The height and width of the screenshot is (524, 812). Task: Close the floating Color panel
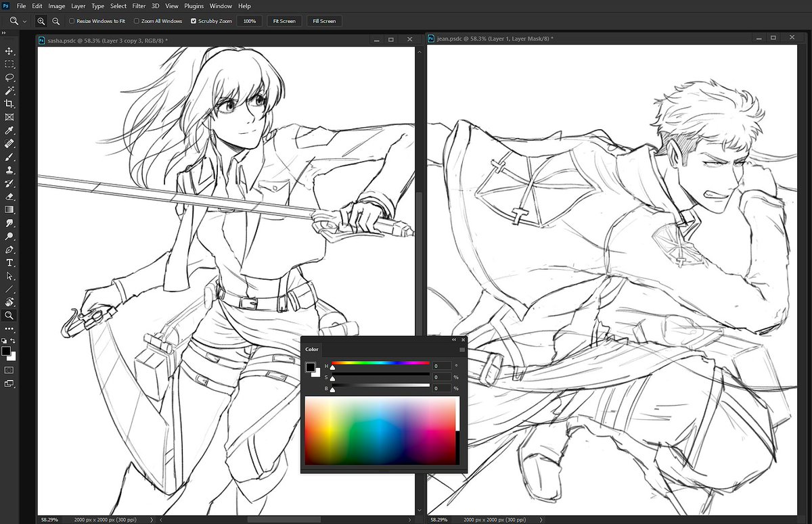(464, 339)
